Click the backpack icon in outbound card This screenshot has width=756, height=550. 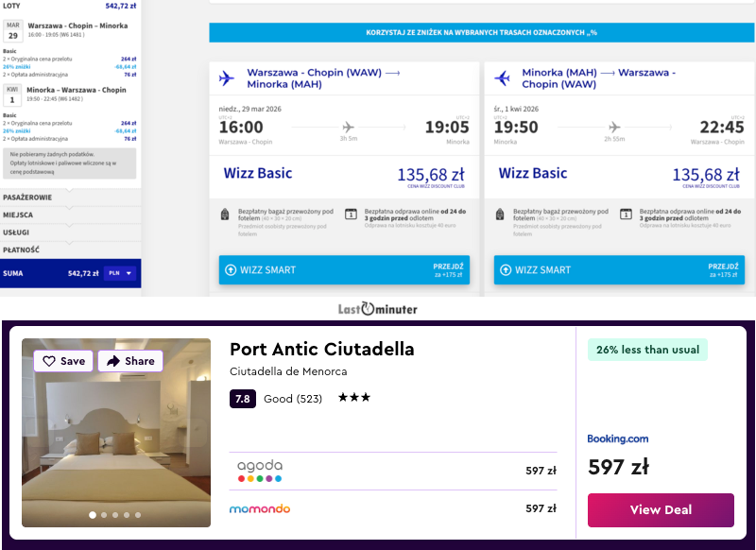[x=225, y=215]
